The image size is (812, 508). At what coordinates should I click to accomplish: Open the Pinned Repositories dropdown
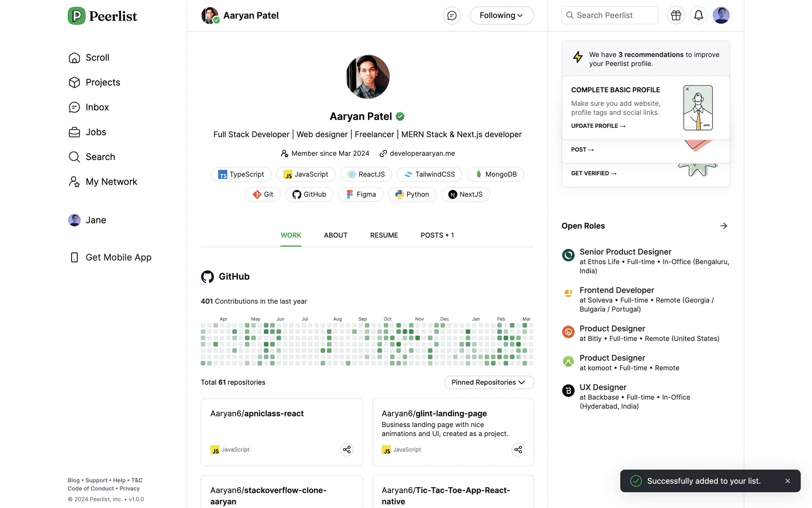(489, 382)
